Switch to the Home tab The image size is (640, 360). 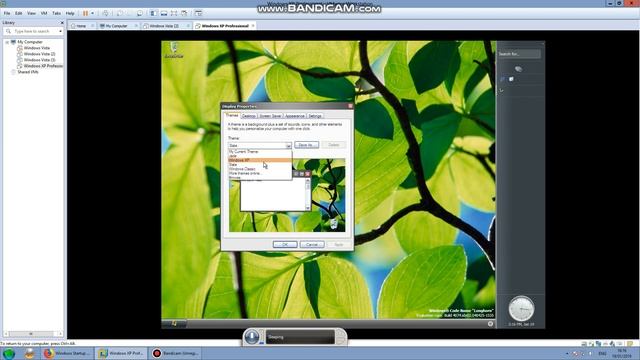click(81, 26)
